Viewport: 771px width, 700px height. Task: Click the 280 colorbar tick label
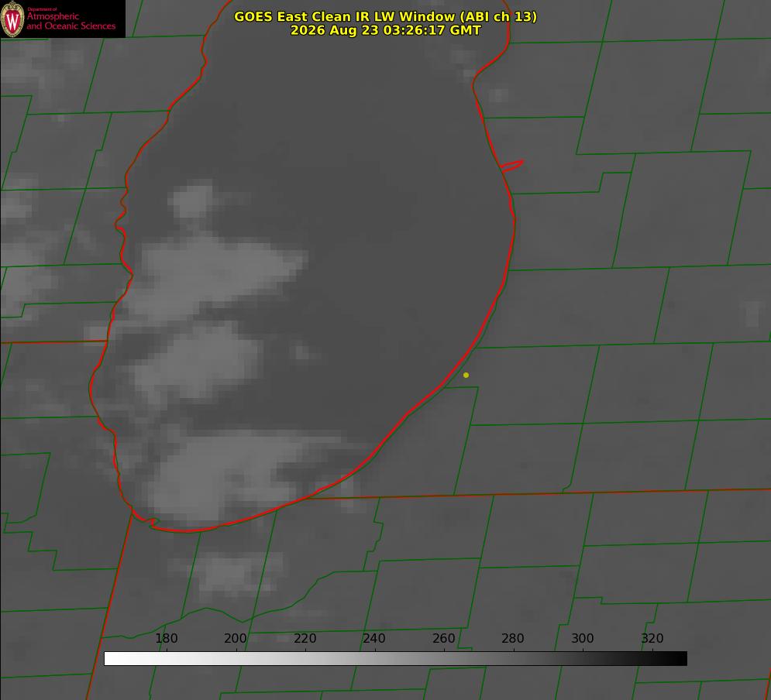coord(513,638)
